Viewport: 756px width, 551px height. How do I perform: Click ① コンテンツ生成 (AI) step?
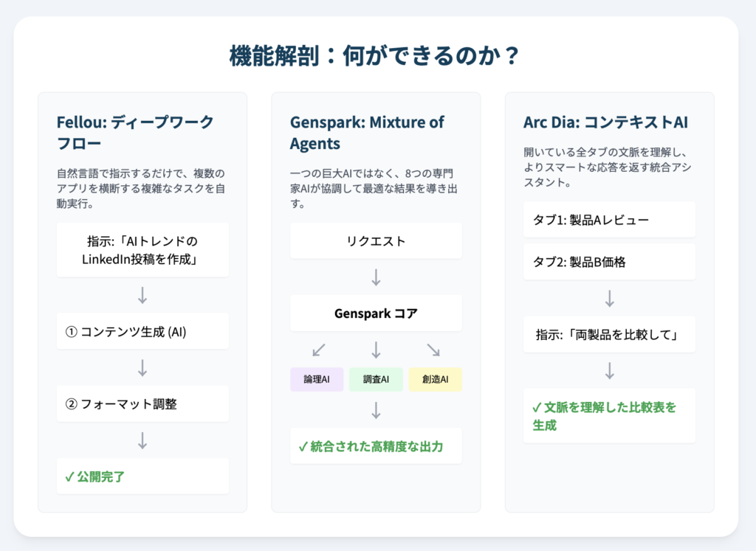point(142,331)
